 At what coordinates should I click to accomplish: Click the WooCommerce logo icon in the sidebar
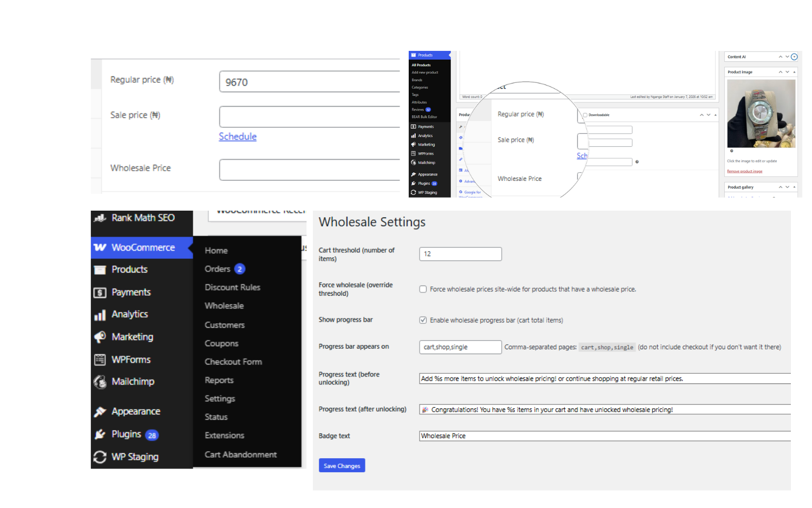(x=100, y=248)
